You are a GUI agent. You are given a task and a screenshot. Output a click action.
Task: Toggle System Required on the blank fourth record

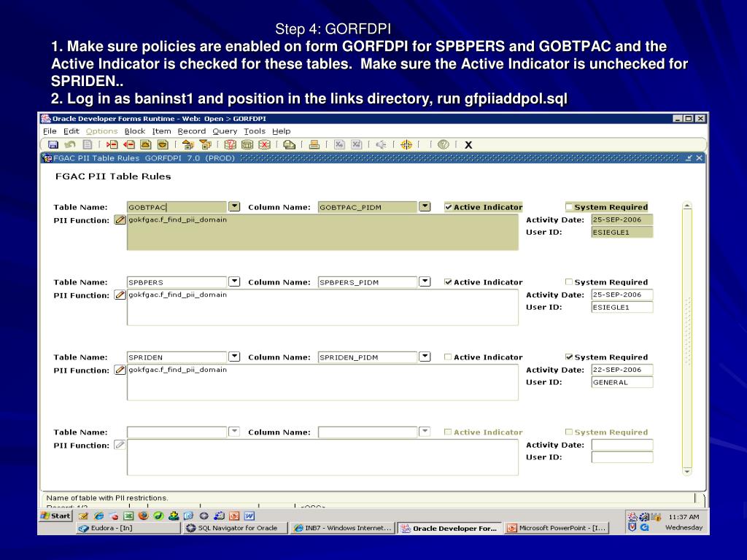tap(569, 432)
